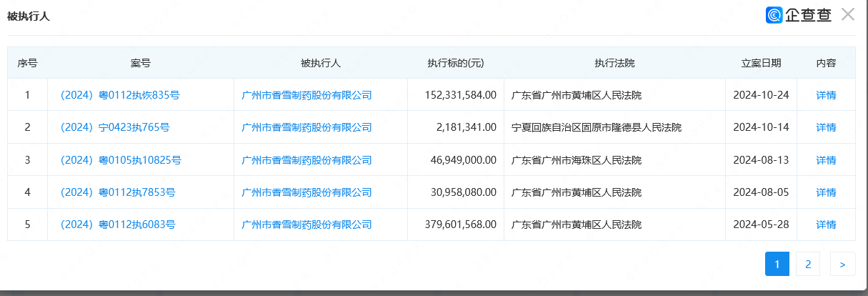This screenshot has width=868, height=296.
Task: Click the 执行标的(元) column header
Action: [455, 63]
